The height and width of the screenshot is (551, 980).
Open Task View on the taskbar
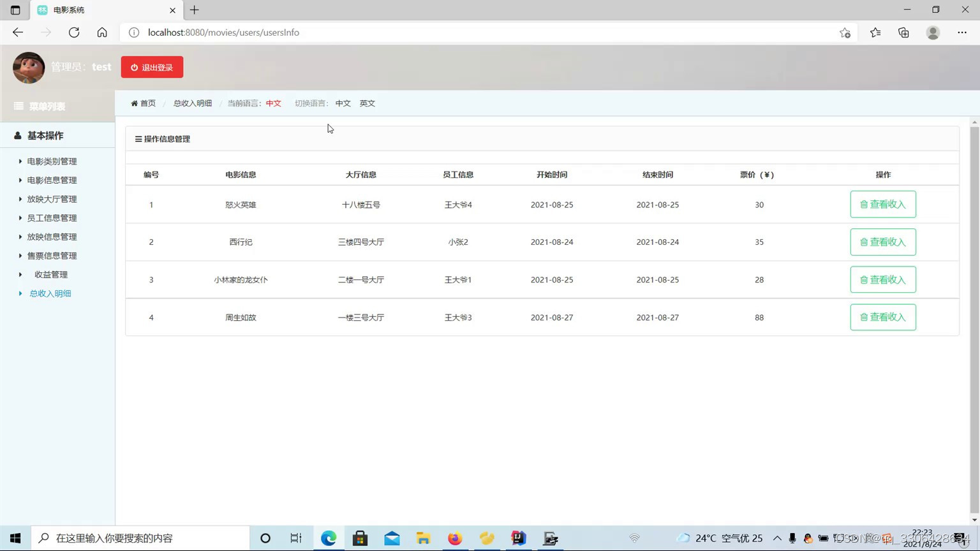click(x=296, y=538)
